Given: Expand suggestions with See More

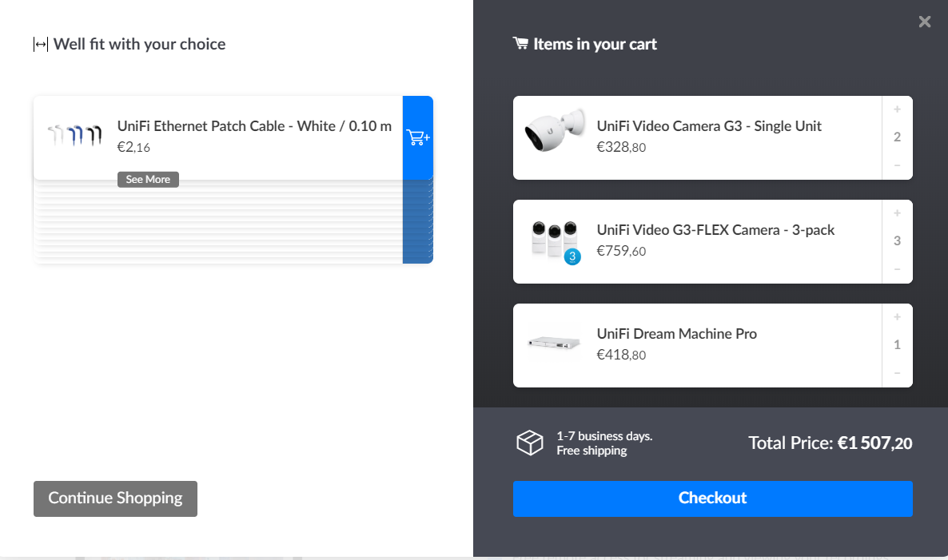Looking at the screenshot, I should tap(148, 180).
